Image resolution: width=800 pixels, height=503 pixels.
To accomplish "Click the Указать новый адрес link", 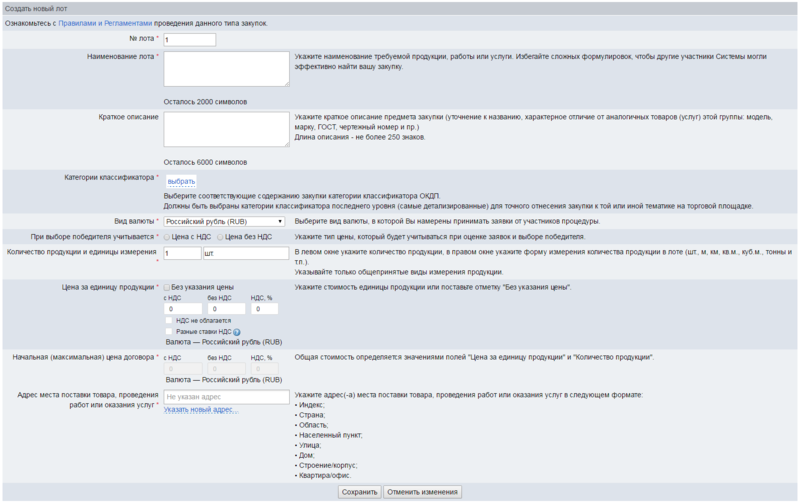I will click(x=201, y=410).
